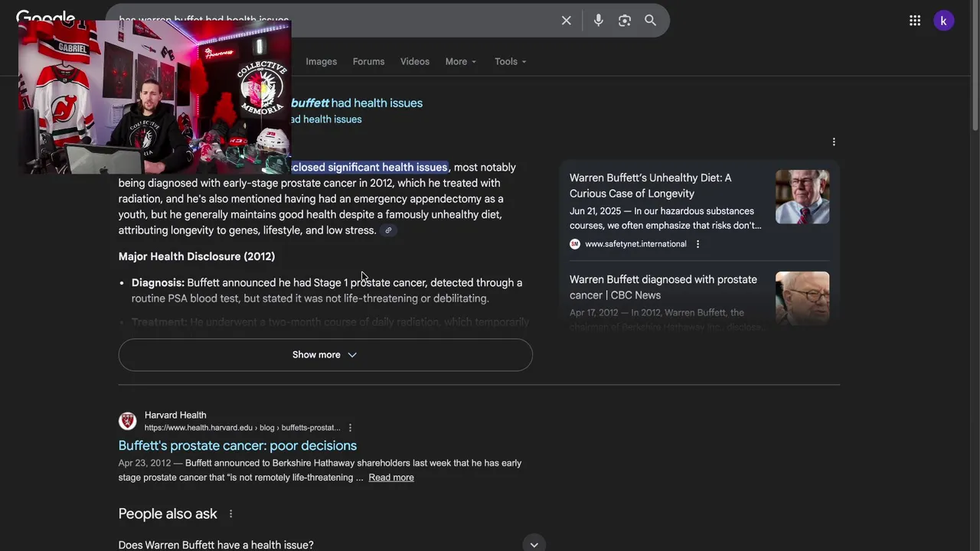This screenshot has width=980, height=551.
Task: Click the safetynet.international site favicon
Action: click(575, 244)
